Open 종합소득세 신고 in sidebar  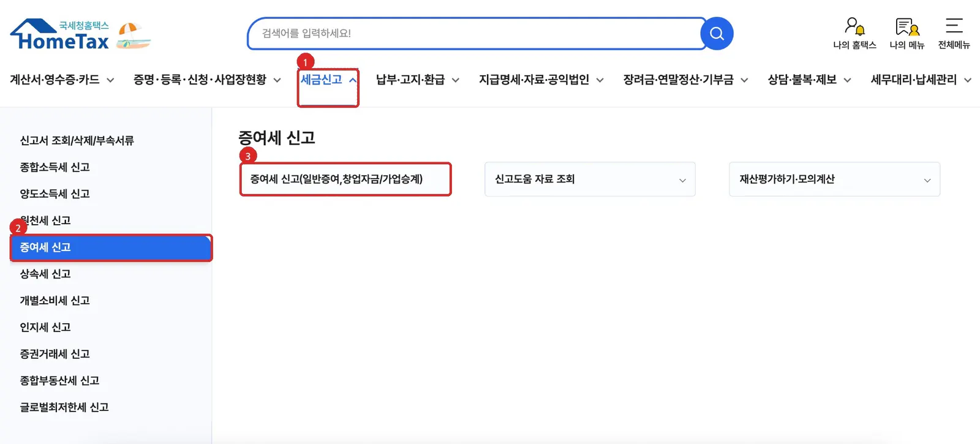(55, 167)
